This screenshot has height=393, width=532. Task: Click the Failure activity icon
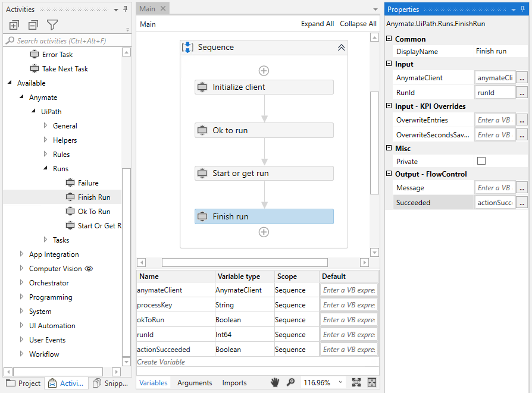70,183
